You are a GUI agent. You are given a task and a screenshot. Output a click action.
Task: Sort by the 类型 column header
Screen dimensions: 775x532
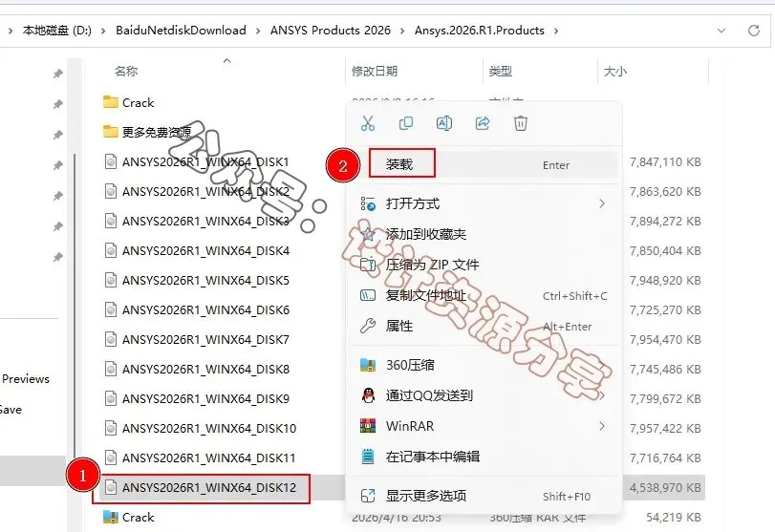pyautogui.click(x=500, y=71)
